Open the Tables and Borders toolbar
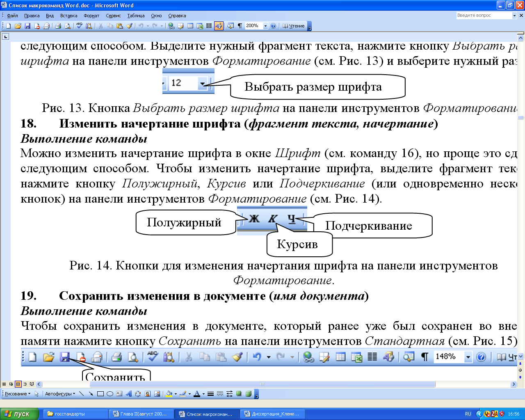Viewport: 525px width, 420px height. click(181, 26)
